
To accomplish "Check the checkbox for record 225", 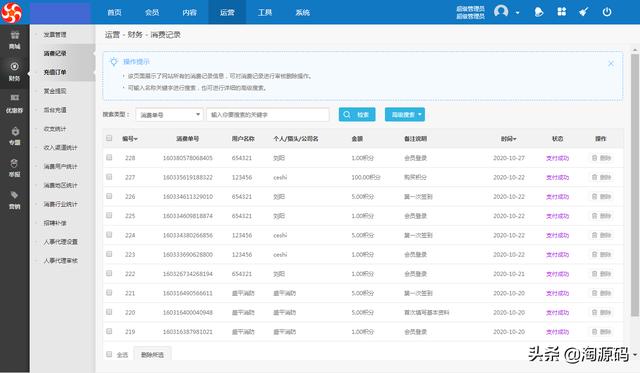I will point(109,215).
